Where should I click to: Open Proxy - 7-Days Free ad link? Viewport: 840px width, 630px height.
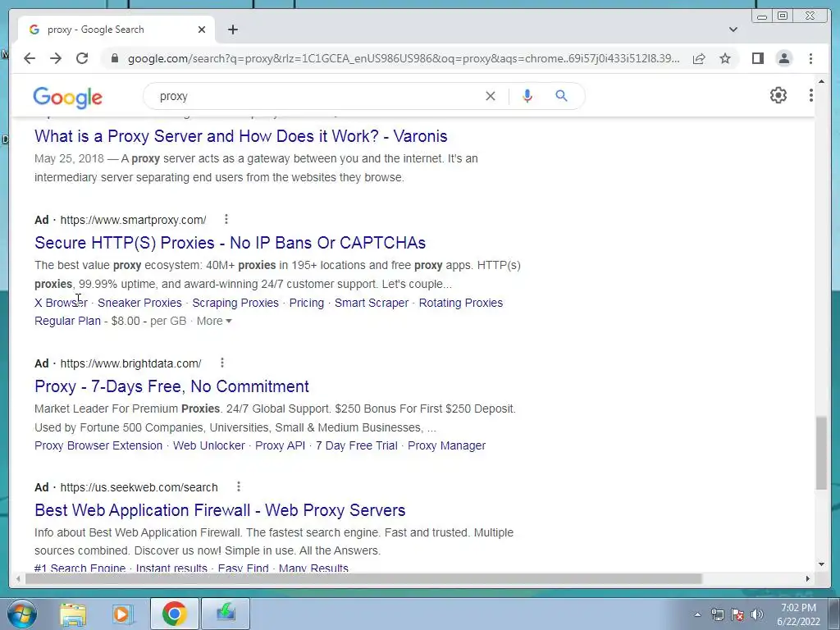(x=171, y=386)
